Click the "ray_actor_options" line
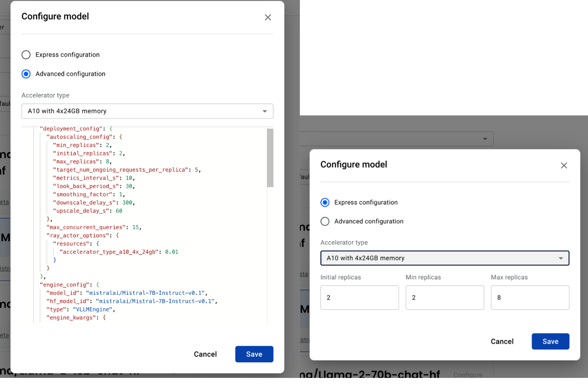 tap(83, 236)
